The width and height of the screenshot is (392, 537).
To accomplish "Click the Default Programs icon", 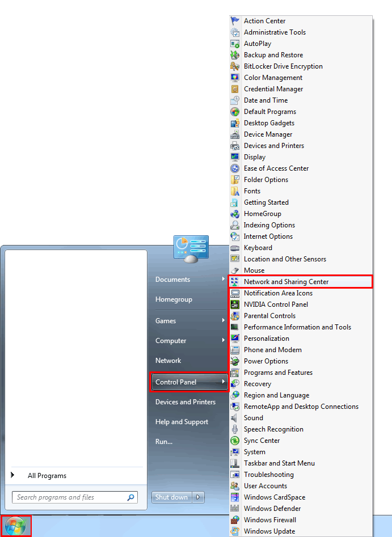I will tap(235, 112).
